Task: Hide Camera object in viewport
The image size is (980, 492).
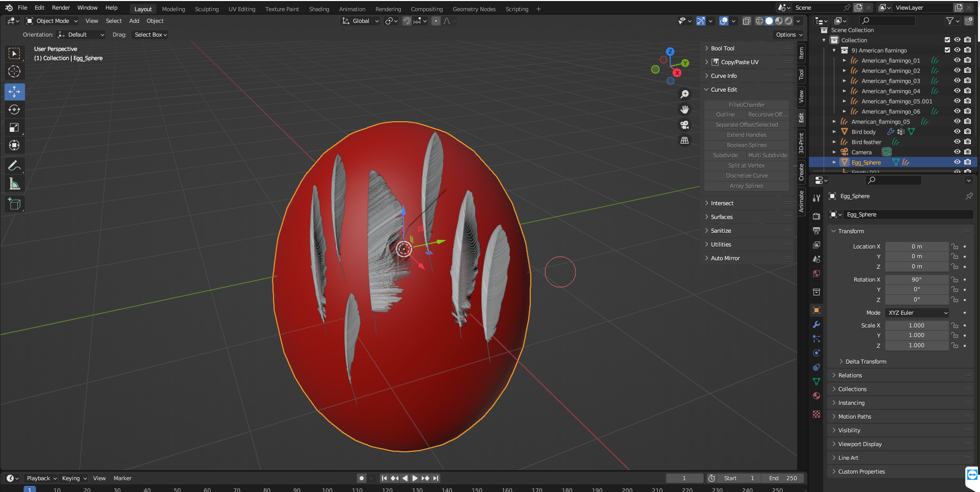Action: click(957, 152)
